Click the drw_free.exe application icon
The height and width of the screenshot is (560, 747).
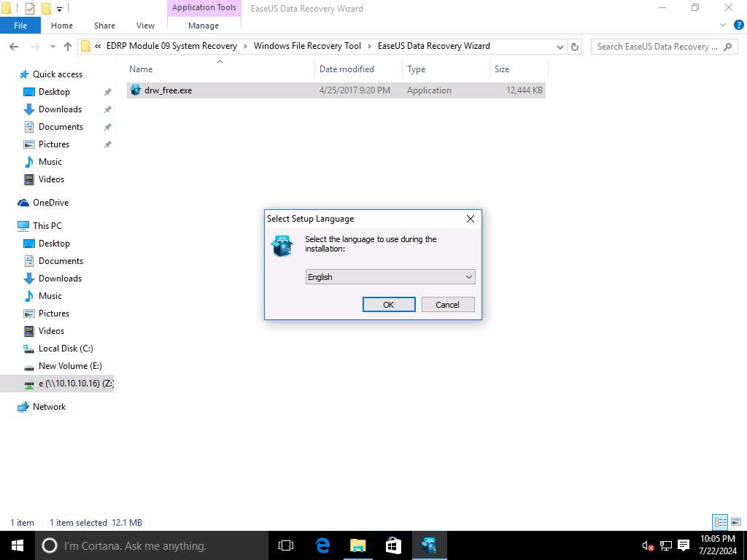[x=136, y=90]
